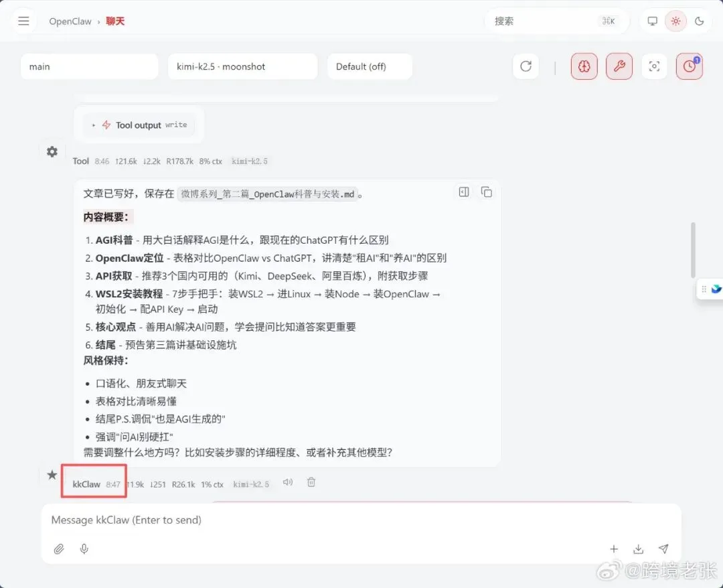
Task: Expand the Tool output write entry
Action: coord(139,125)
